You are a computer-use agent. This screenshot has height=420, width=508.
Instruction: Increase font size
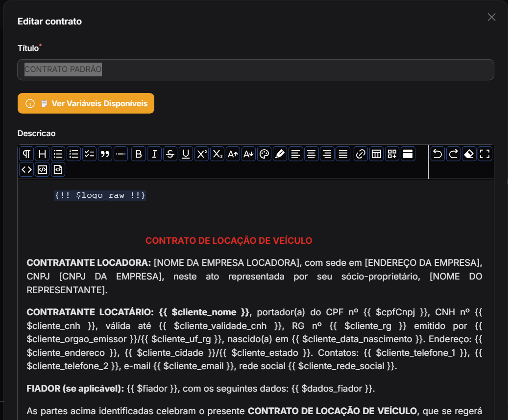tap(233, 154)
